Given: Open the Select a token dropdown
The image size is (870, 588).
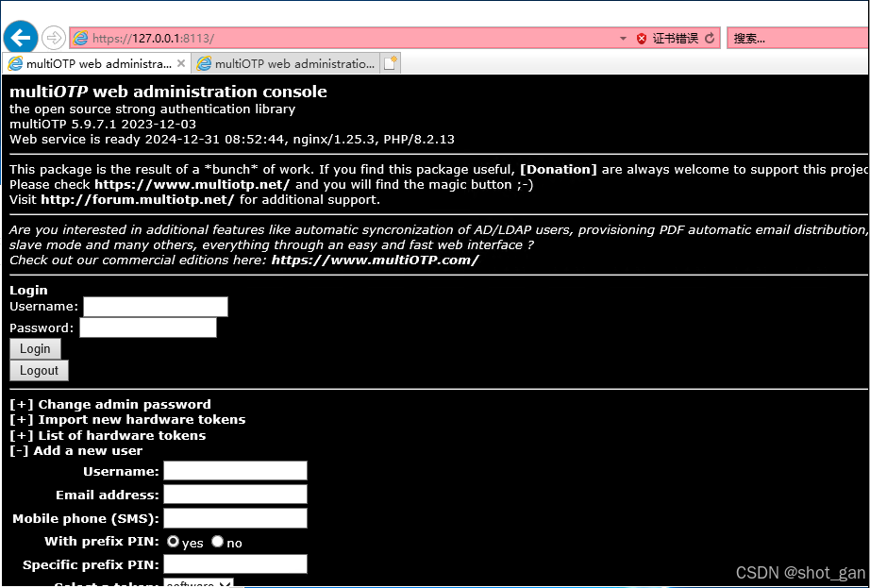Looking at the screenshot, I should pyautogui.click(x=199, y=583).
